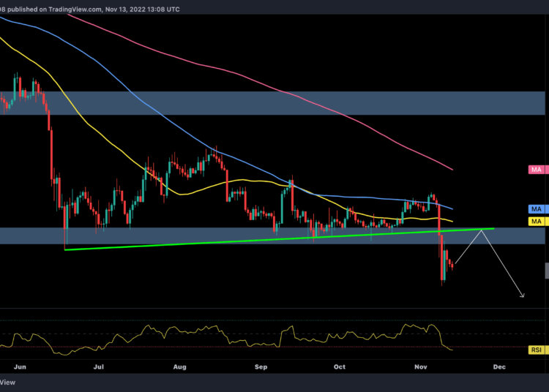The image size is (549, 392).
Task: Click the pink MA label tag
Action: [539, 170]
